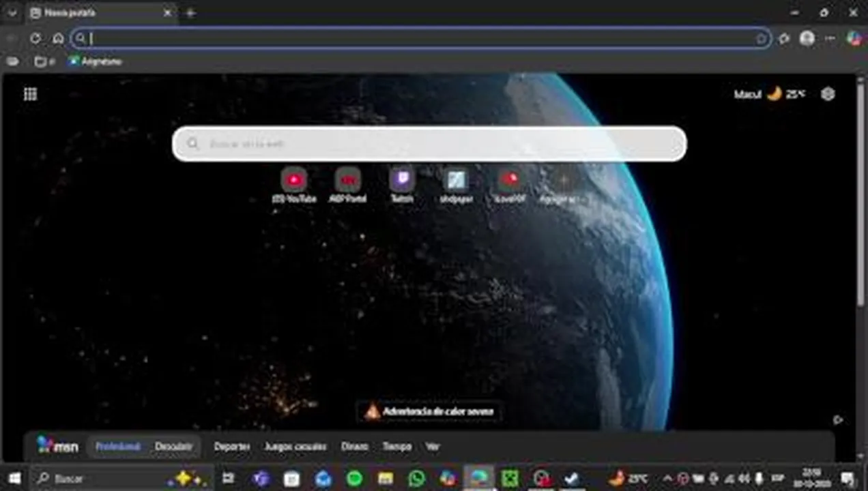Open Task View in taskbar
868x491 pixels.
(x=229, y=479)
